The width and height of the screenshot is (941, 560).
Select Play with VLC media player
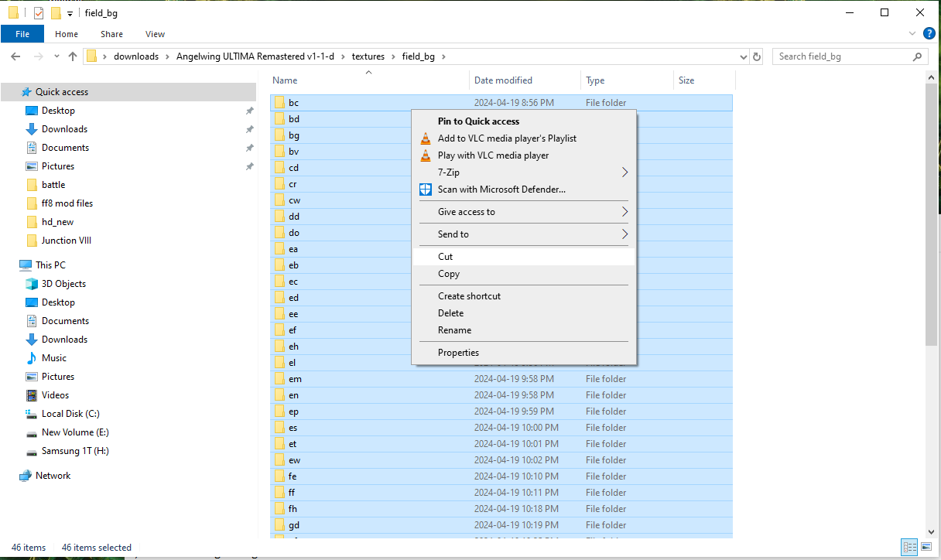coord(493,155)
